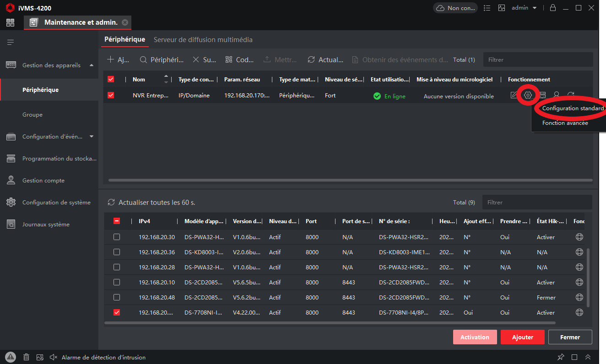The height and width of the screenshot is (364, 606).
Task: Open web page icon for 192.168.20.30
Action: 579,237
